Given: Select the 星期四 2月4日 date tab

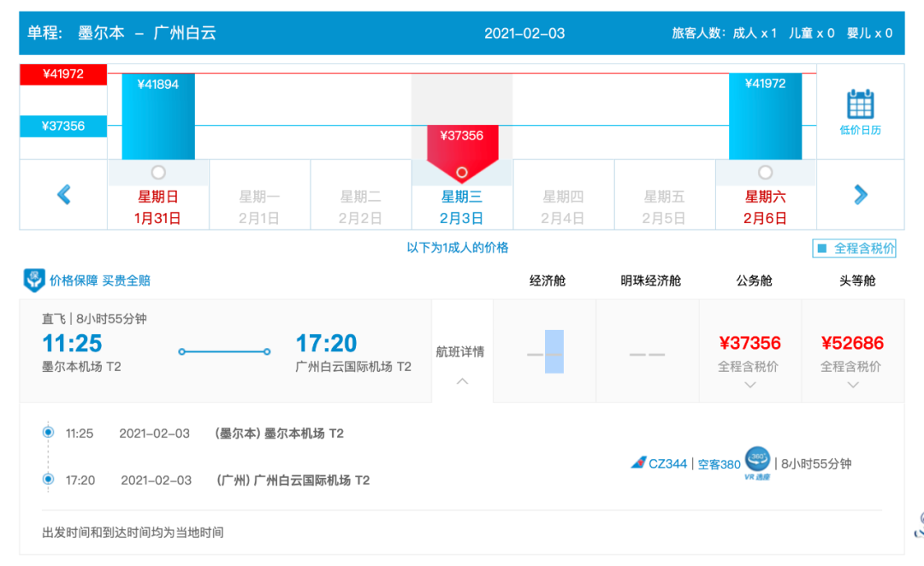Looking at the screenshot, I should click(x=563, y=207).
